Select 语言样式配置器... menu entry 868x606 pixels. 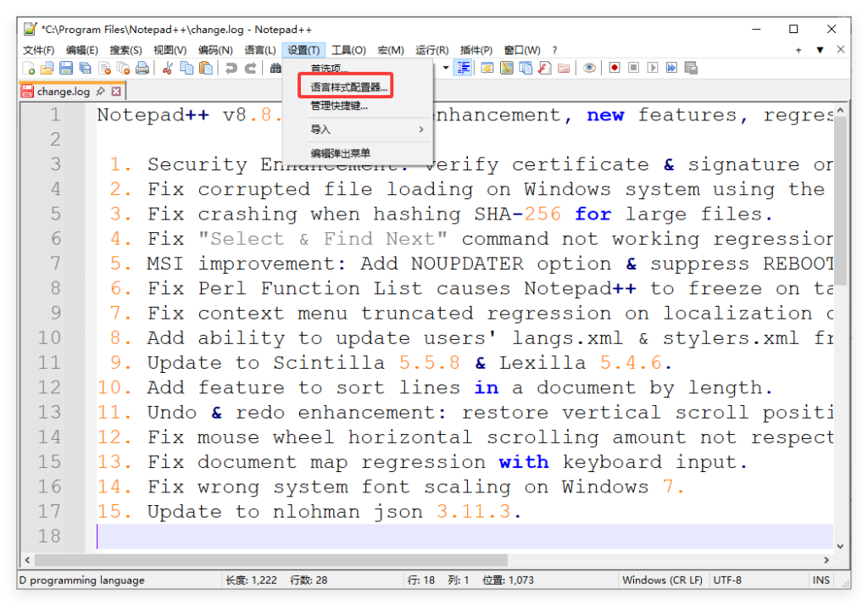click(357, 87)
